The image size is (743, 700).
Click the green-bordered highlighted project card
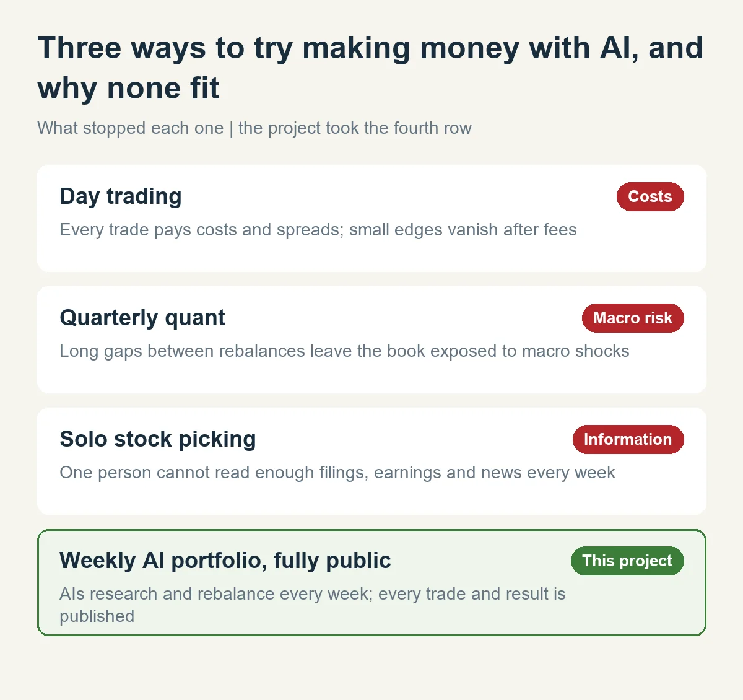click(x=371, y=582)
